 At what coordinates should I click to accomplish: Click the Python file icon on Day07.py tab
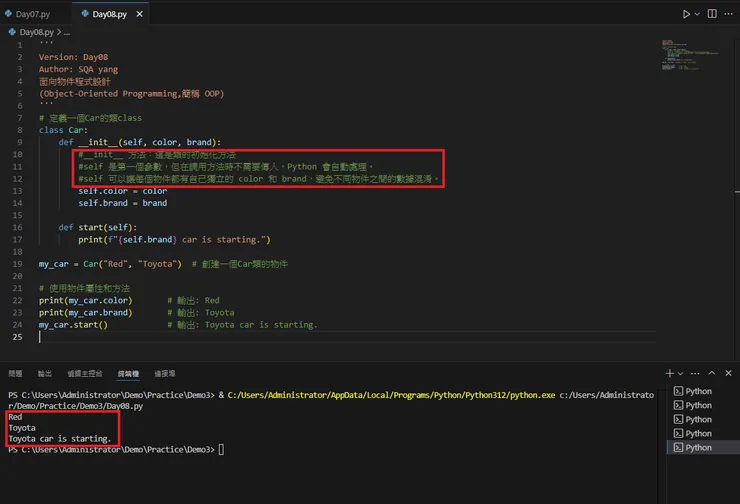(x=8, y=14)
